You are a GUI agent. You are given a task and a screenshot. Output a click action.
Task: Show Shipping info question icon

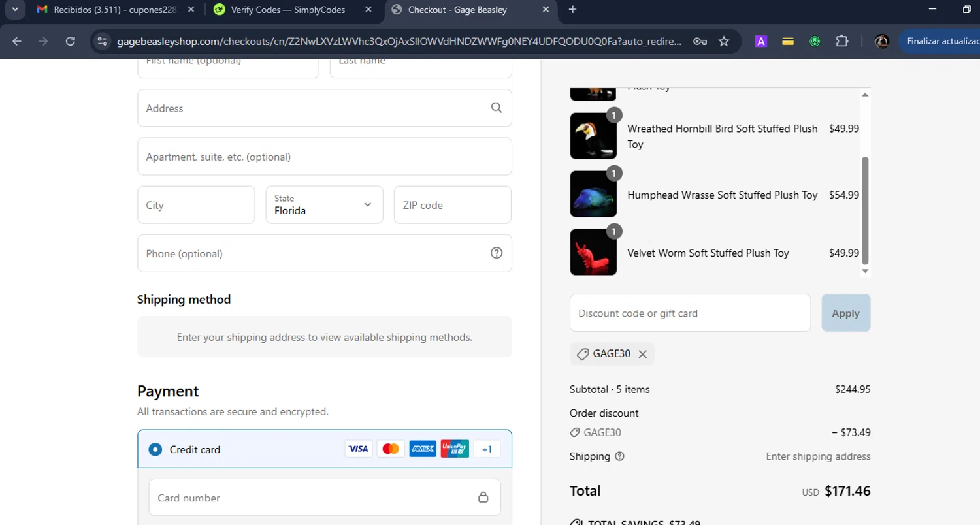(619, 456)
